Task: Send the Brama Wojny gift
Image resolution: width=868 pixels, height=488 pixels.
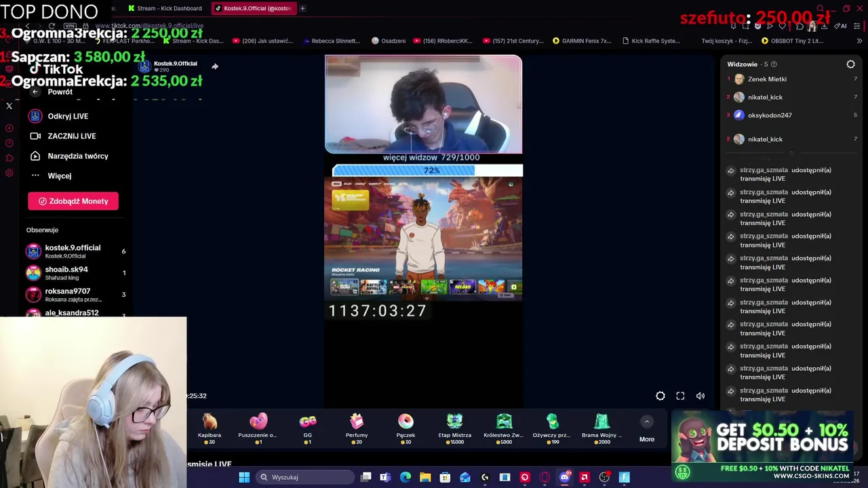Action: point(601,429)
